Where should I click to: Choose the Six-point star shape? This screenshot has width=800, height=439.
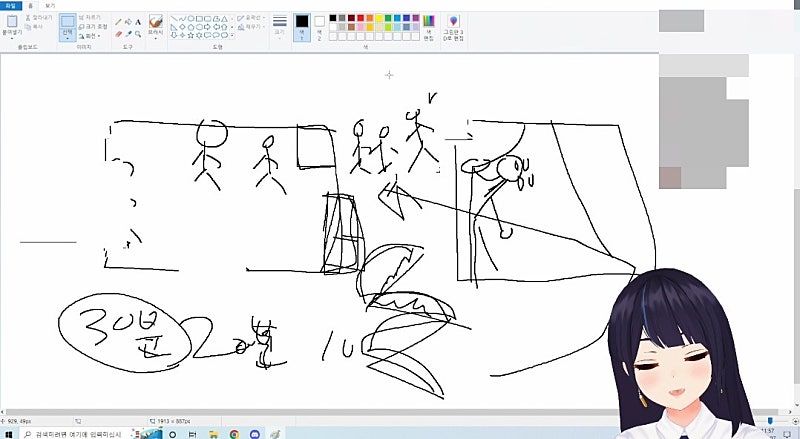click(199, 35)
